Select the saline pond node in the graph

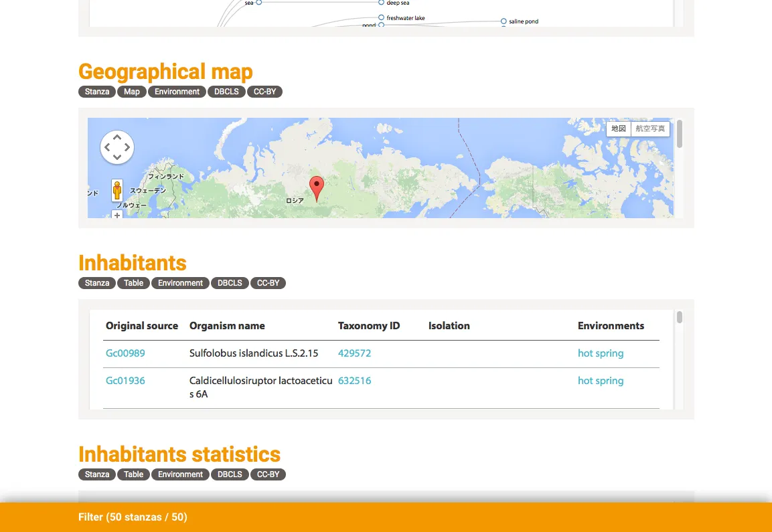(504, 21)
